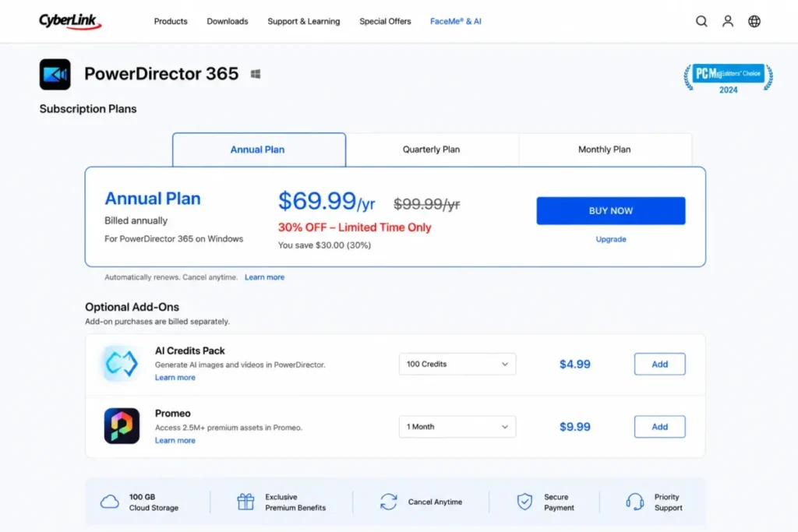Click the 30% OFF Limited Time Only text
The height and width of the screenshot is (532, 798).
click(x=355, y=227)
